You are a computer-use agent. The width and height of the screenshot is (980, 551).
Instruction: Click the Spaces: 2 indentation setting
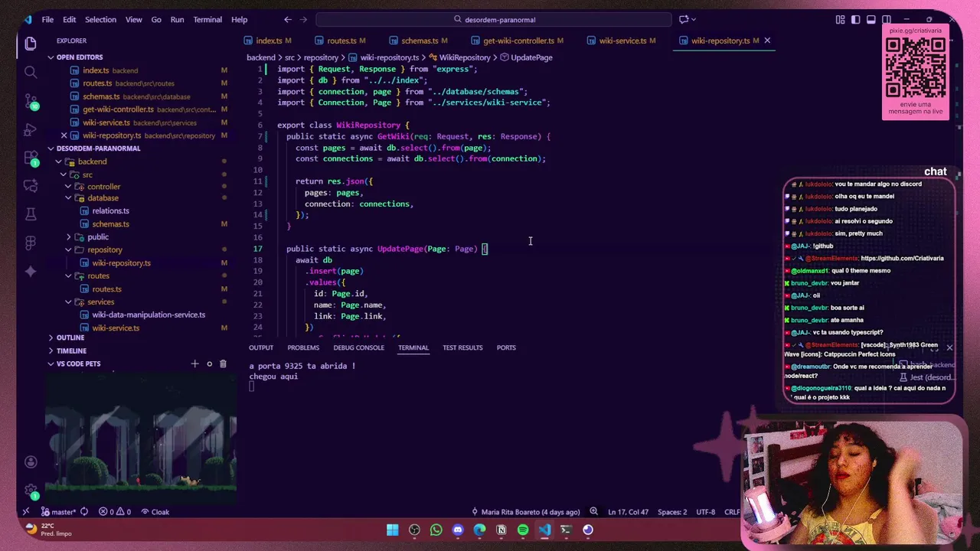673,512
